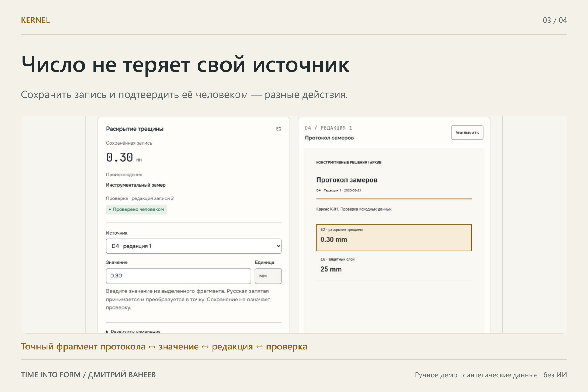Click the E6 защитный слой 25 mm row
Image resolution: width=588 pixels, height=392 pixels.
[x=394, y=266]
